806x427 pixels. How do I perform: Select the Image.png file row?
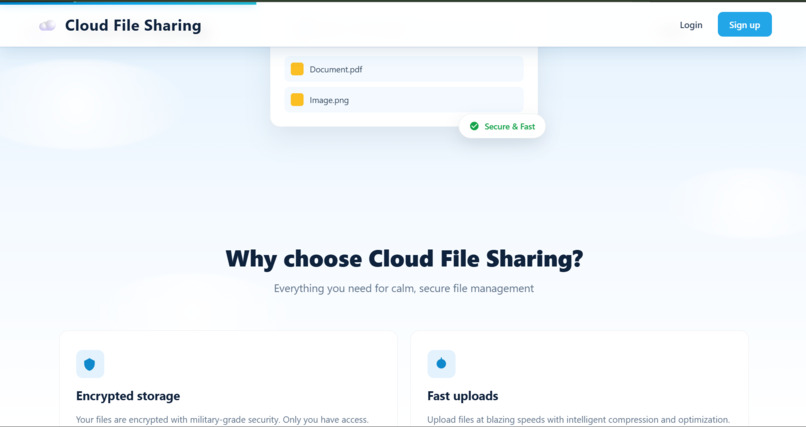point(404,100)
